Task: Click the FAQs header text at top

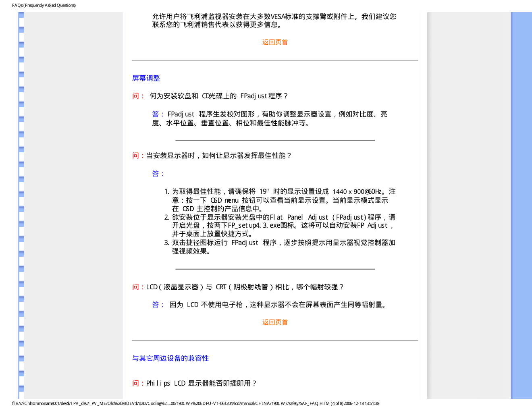Action: tap(44, 5)
